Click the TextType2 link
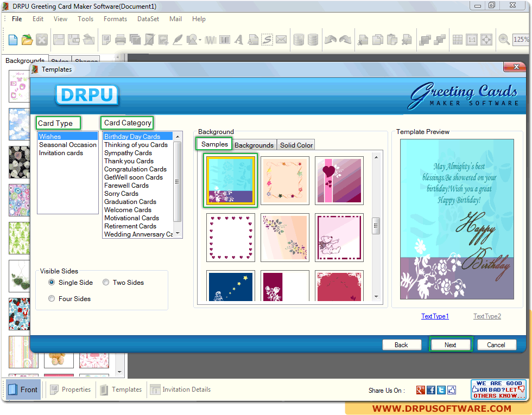This screenshot has width=532, height=415. (487, 316)
